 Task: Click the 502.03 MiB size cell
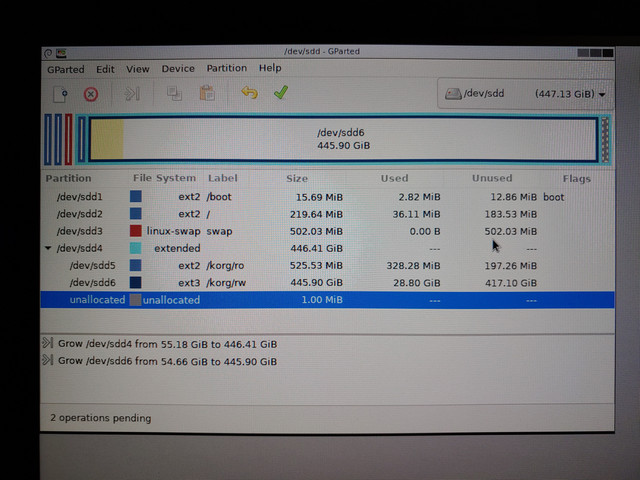point(316,231)
